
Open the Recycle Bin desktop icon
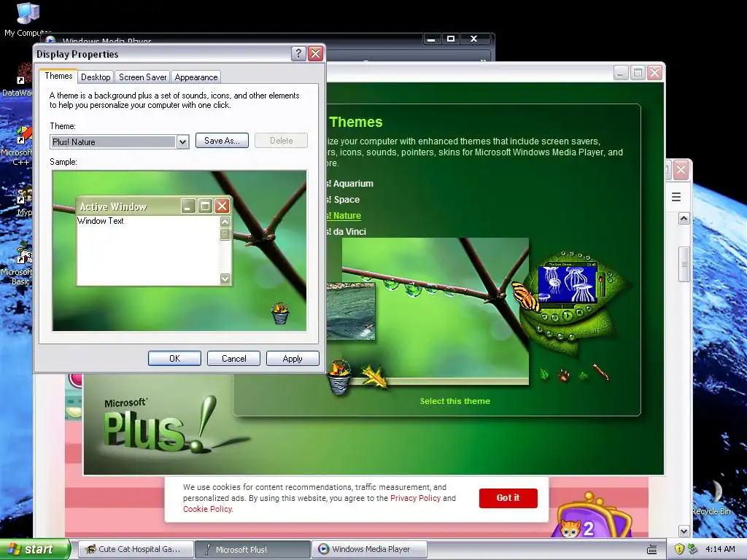[x=712, y=497]
